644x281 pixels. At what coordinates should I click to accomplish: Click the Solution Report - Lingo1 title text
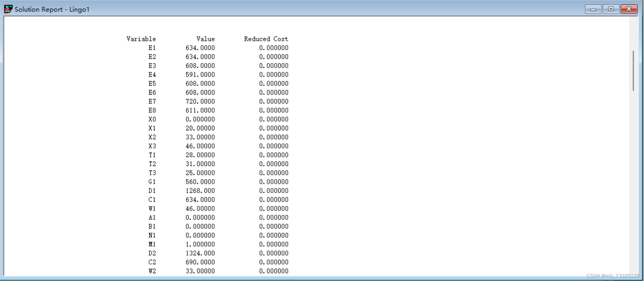tap(52, 9)
